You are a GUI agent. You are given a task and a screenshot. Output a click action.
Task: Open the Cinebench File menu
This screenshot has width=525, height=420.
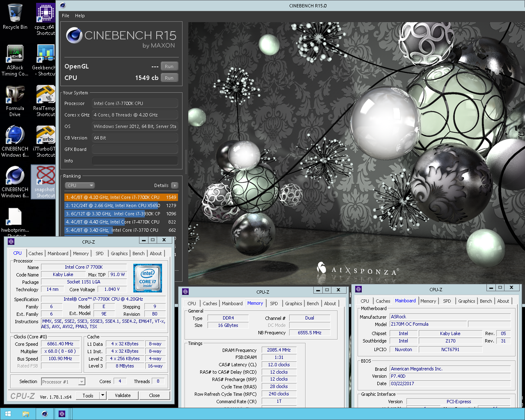pos(66,16)
